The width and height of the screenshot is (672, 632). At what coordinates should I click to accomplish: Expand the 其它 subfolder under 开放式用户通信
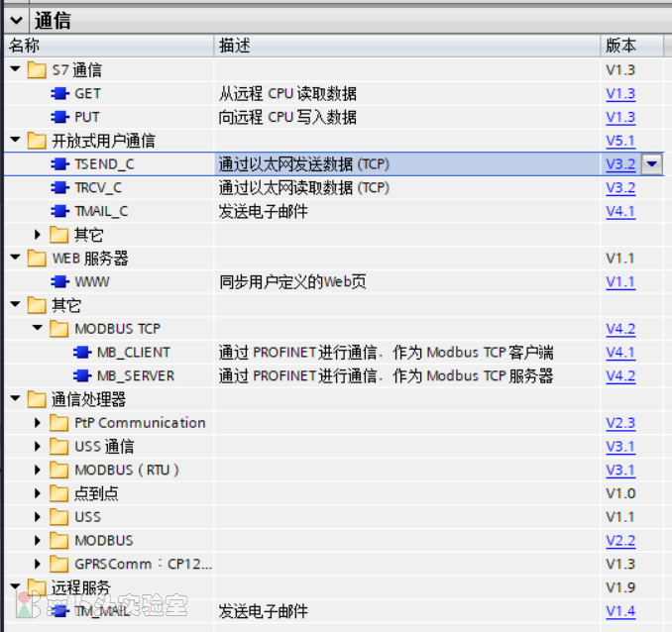(38, 235)
